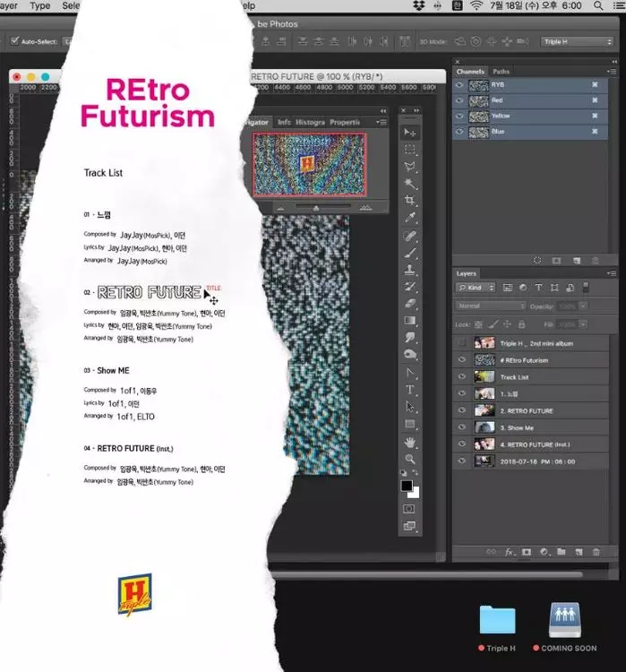This screenshot has width=626, height=672.
Task: Hide the Track List layer
Action: pyautogui.click(x=462, y=377)
